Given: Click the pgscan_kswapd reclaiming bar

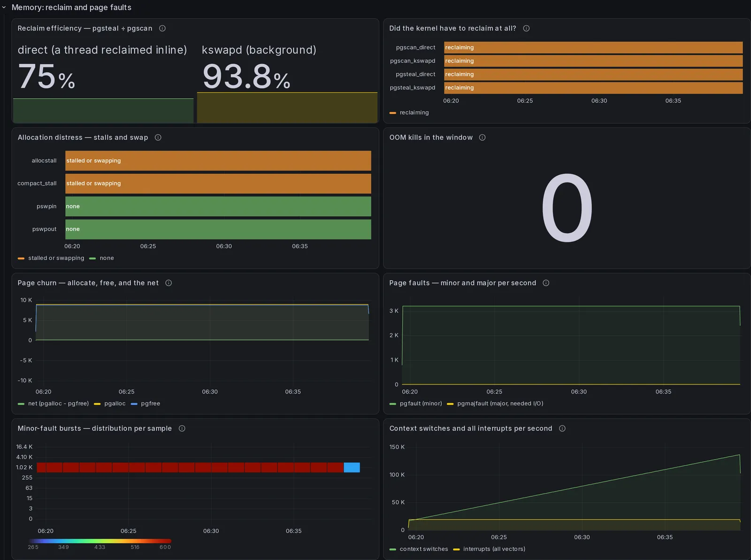Looking at the screenshot, I should (x=593, y=61).
